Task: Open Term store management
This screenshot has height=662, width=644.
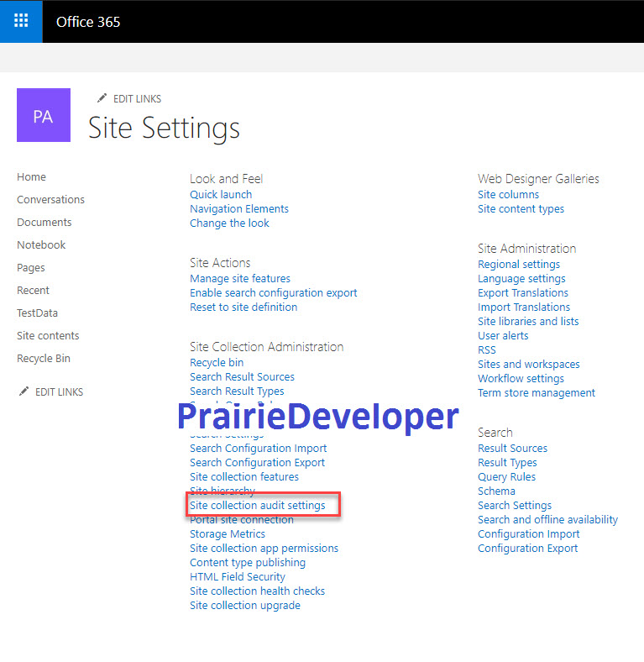Action: (x=537, y=393)
